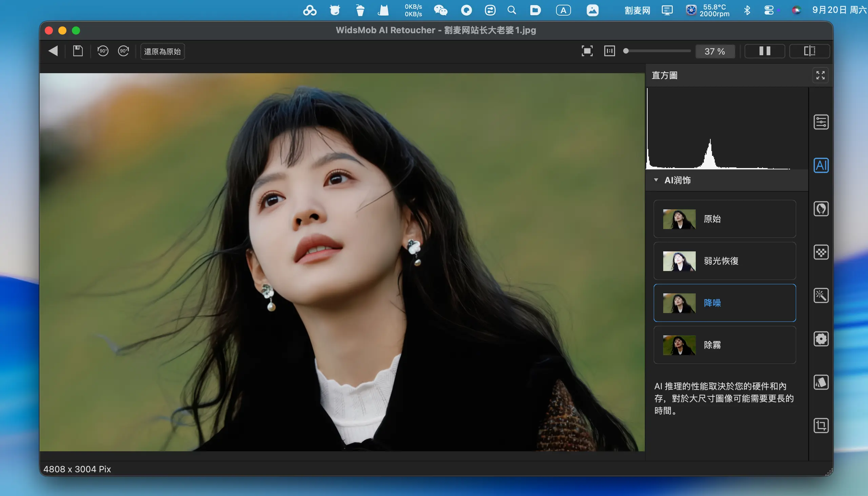Go back using the left arrow
868x496 pixels.
point(53,51)
